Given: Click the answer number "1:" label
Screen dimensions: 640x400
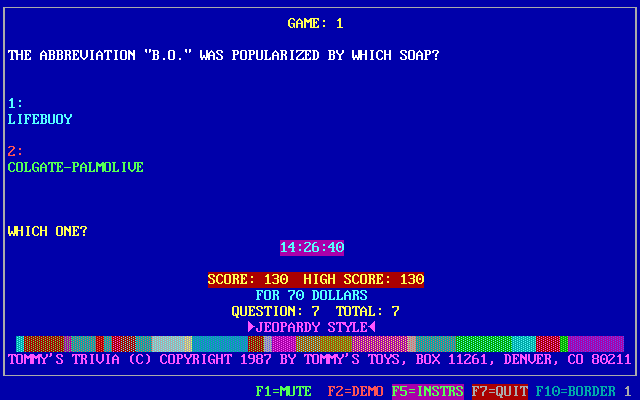Looking at the screenshot, I should [x=16, y=103].
